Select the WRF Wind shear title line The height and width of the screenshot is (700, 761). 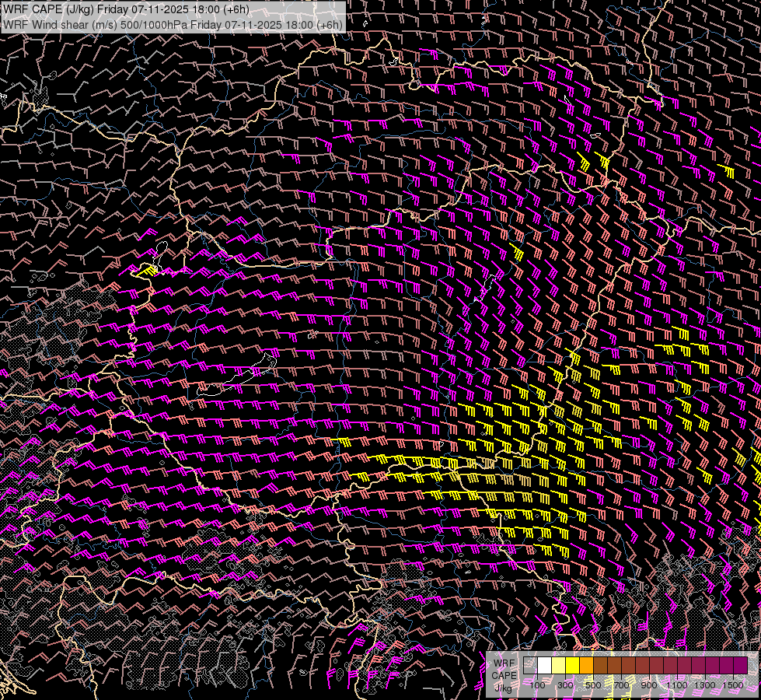[x=173, y=24]
